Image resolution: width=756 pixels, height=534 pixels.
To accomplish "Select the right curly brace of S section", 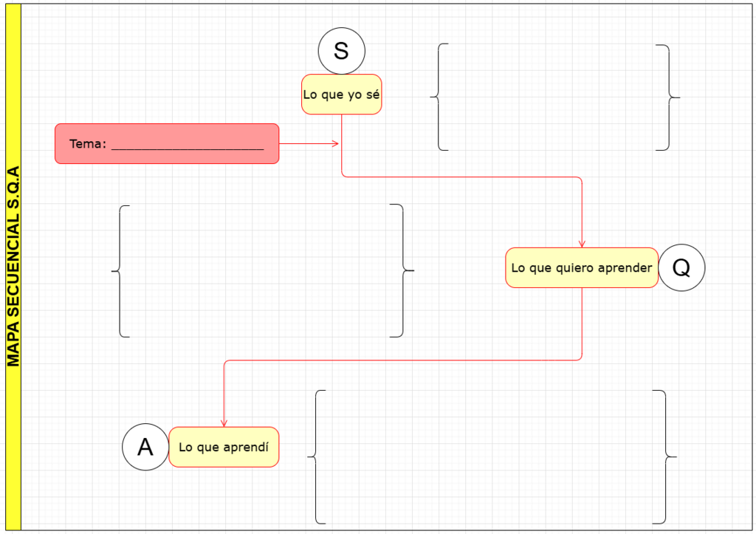I will [x=667, y=97].
